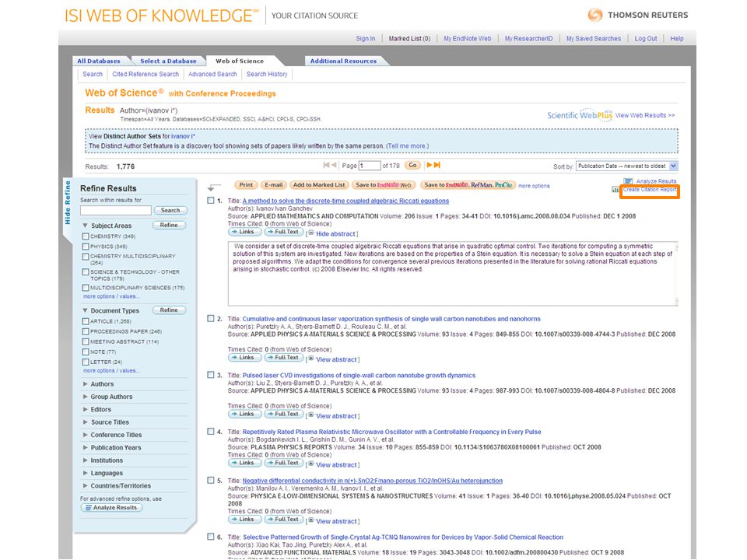The image size is (747, 560).
Task: Check PROCEEDINGS PAPER document type
Action: [86, 331]
